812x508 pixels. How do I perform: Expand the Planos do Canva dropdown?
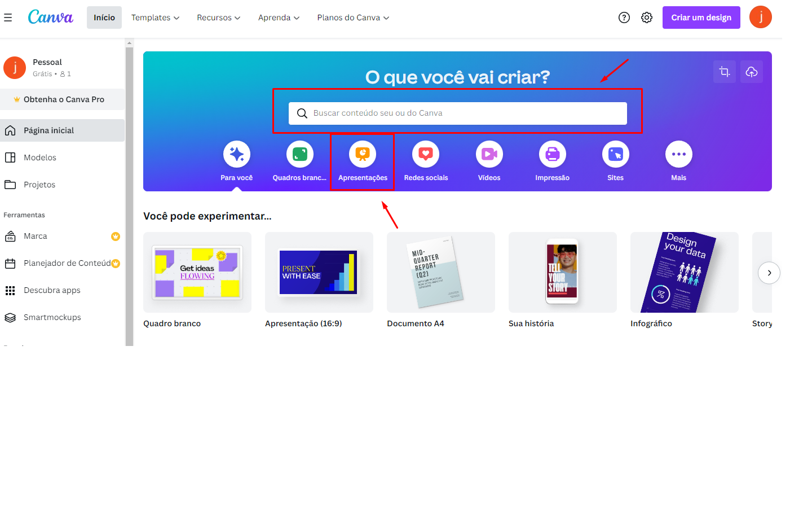pos(353,17)
